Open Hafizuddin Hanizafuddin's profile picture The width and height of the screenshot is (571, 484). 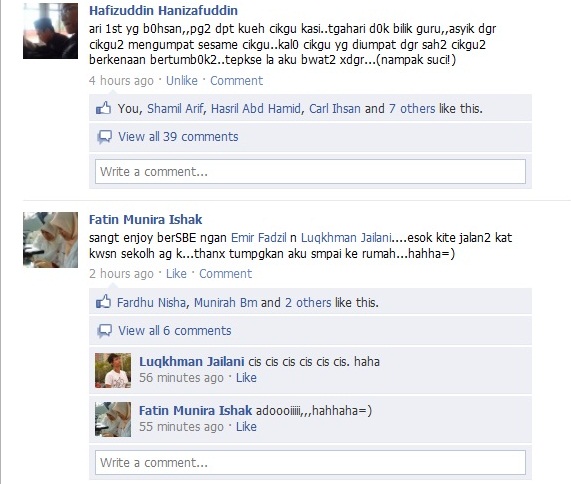[x=50, y=31]
